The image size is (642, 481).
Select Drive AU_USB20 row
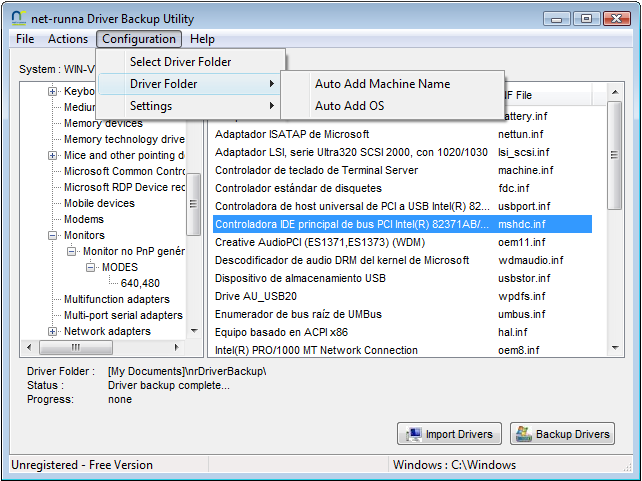click(x=402, y=296)
